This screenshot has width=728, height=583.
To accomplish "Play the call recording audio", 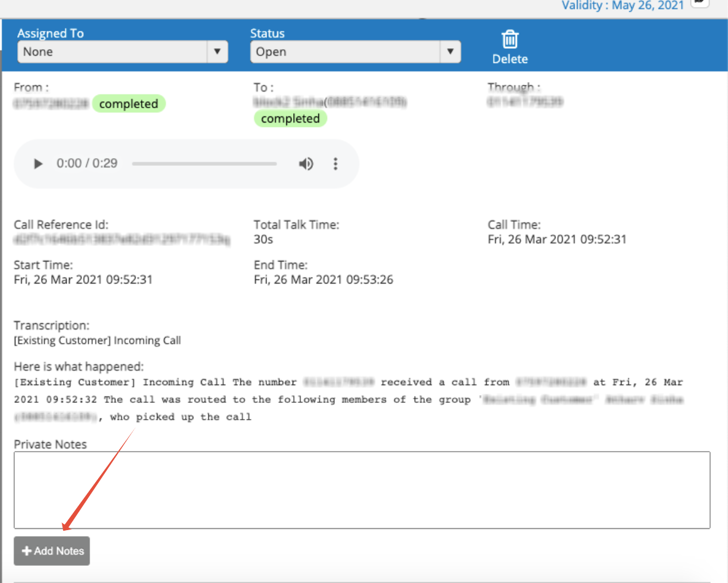I will pyautogui.click(x=38, y=164).
